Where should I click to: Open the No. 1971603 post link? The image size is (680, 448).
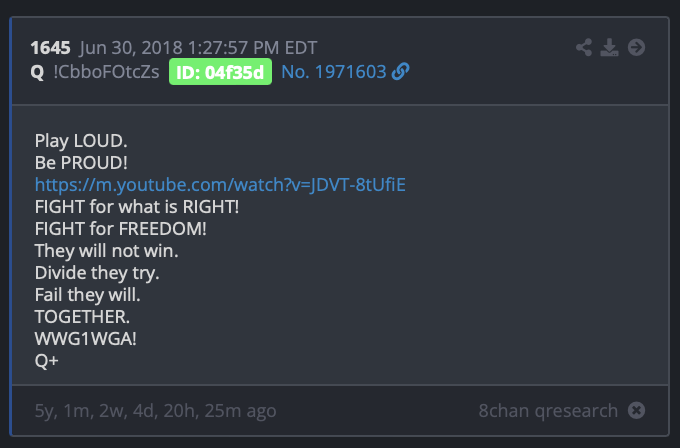pos(333,72)
